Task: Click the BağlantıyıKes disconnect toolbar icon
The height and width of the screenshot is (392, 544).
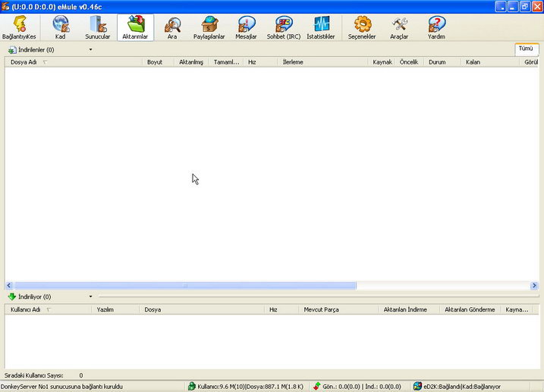Action: point(20,27)
